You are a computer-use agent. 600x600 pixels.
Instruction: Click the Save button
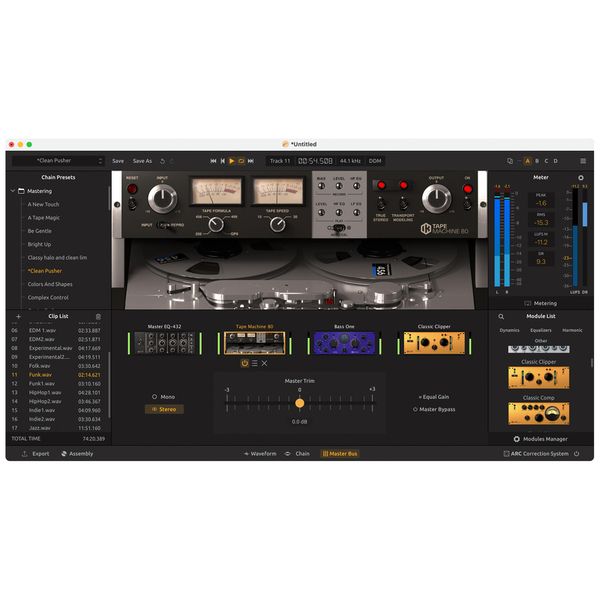(118, 161)
